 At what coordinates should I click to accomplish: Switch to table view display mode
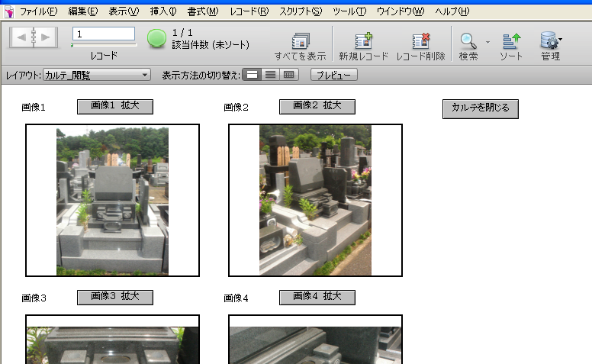288,75
